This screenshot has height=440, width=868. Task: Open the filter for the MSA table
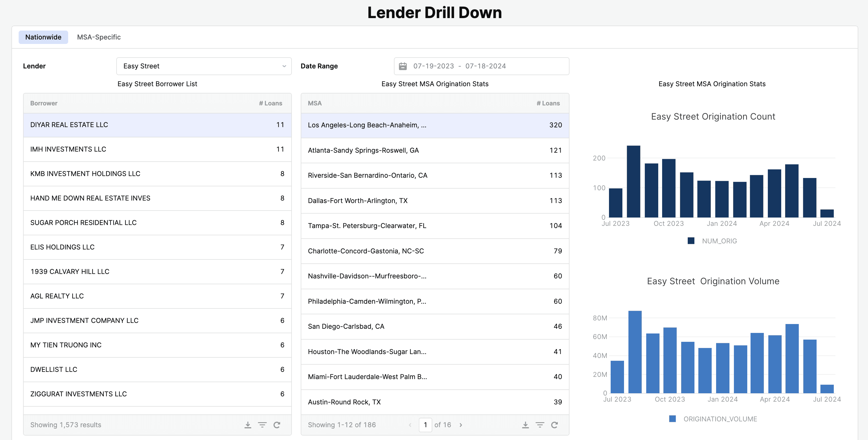(x=540, y=425)
